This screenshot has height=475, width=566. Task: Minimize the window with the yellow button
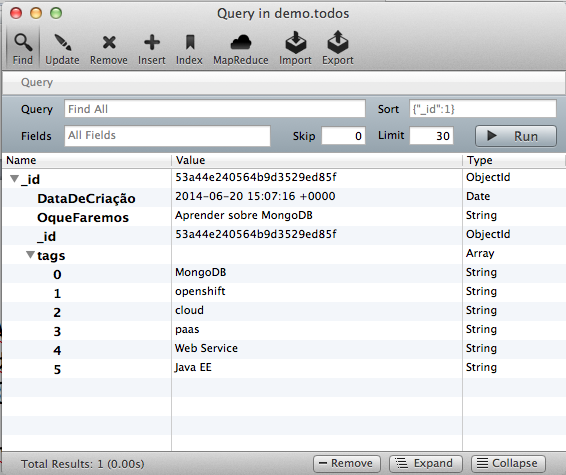36,13
